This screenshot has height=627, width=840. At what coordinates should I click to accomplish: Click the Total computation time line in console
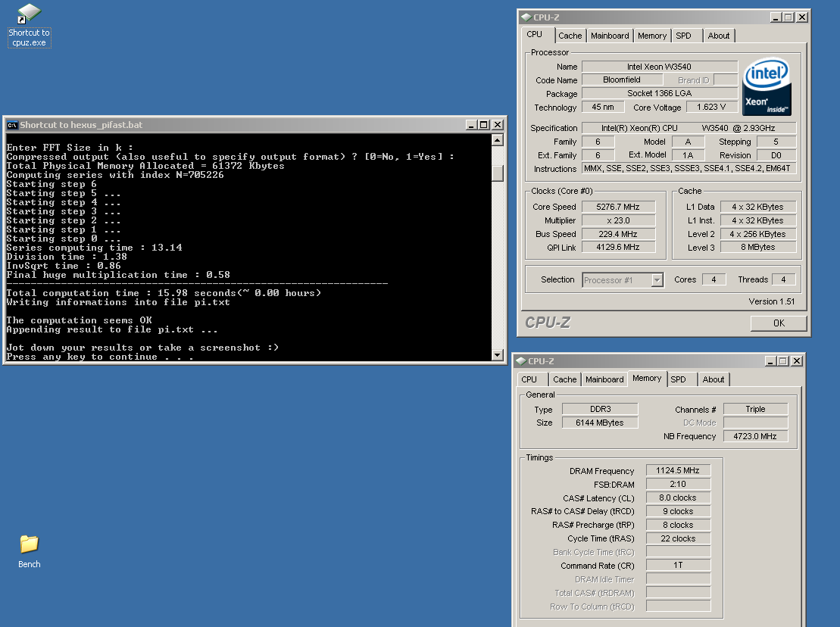(x=164, y=293)
